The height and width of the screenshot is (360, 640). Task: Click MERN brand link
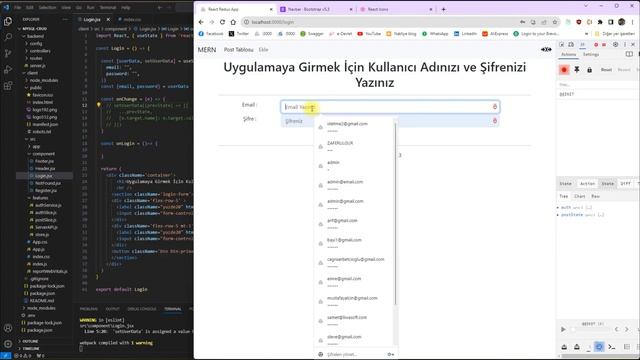coord(207,50)
